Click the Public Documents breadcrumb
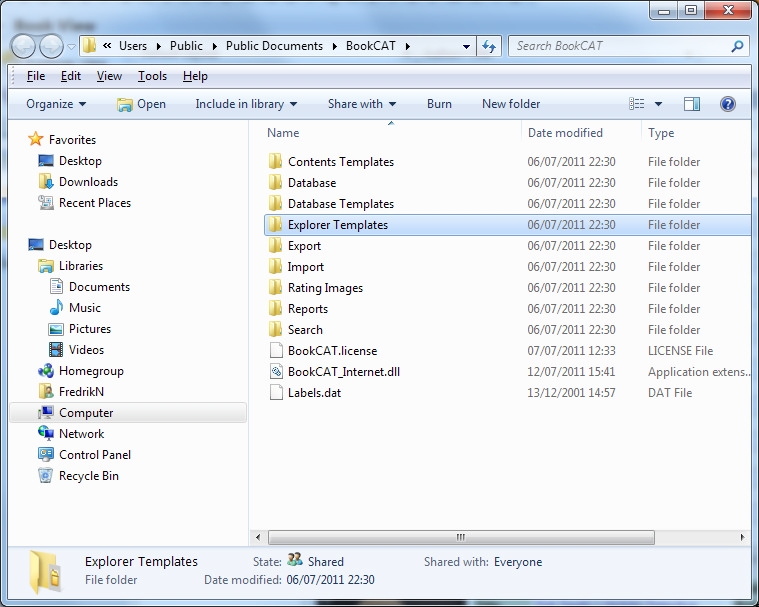Image resolution: width=759 pixels, height=607 pixels. click(274, 46)
